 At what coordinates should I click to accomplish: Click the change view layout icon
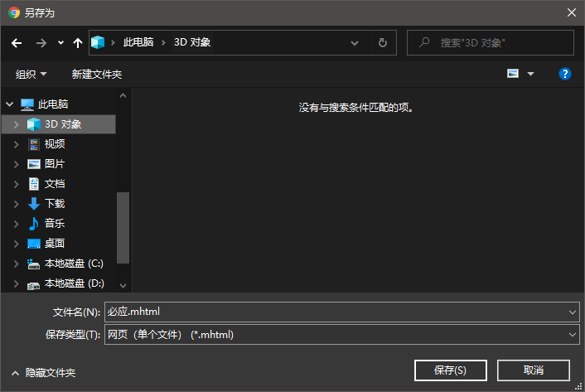pos(513,74)
